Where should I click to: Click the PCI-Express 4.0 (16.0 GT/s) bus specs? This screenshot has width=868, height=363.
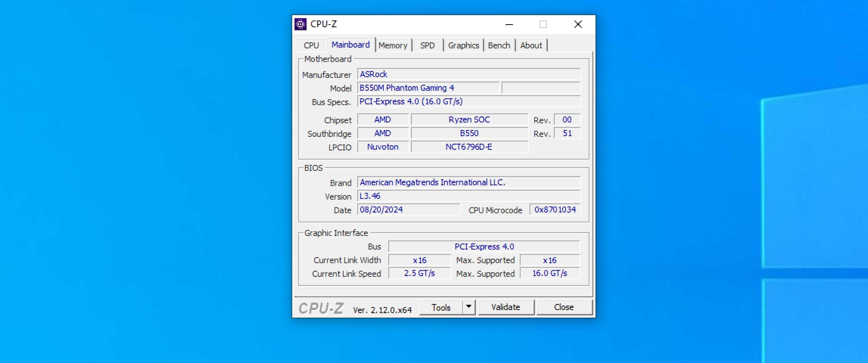pos(469,101)
